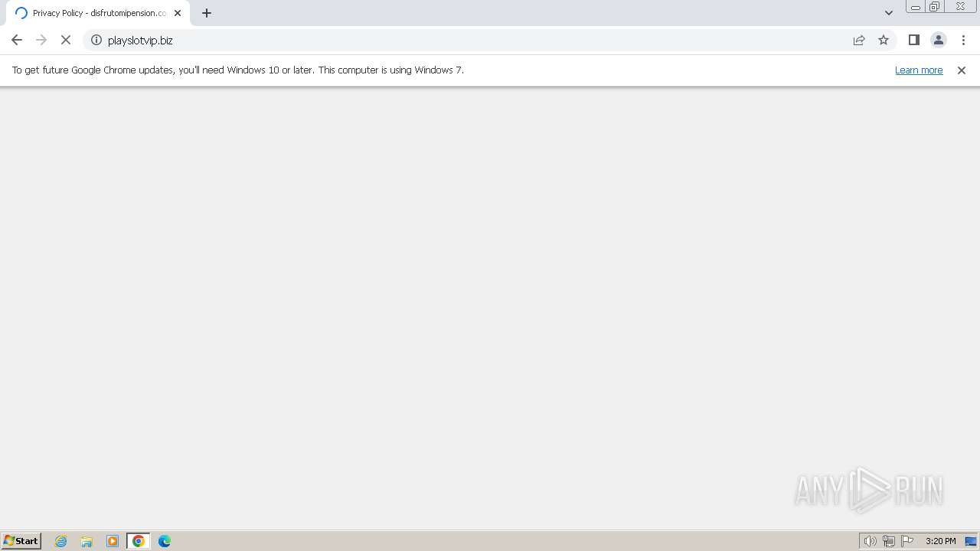980x551 pixels.
Task: Close the Privacy Policy tab
Action: (178, 13)
